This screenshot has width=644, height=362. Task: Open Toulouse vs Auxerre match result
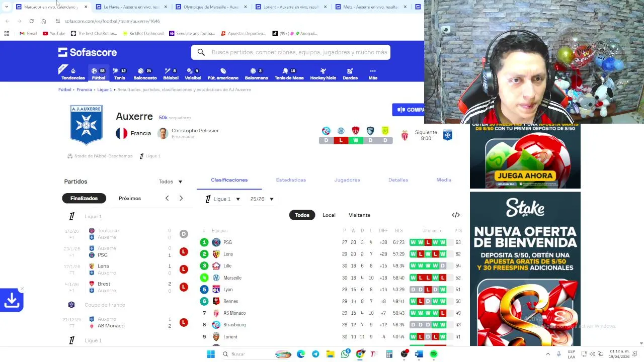[x=126, y=234]
